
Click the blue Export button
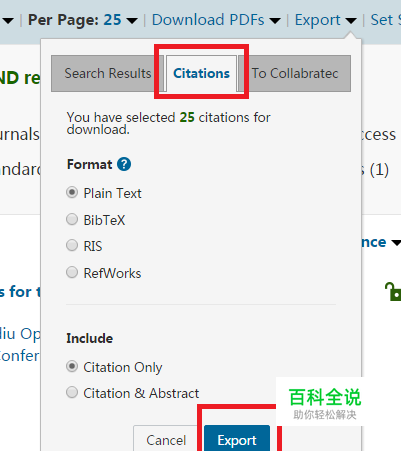pos(237,440)
